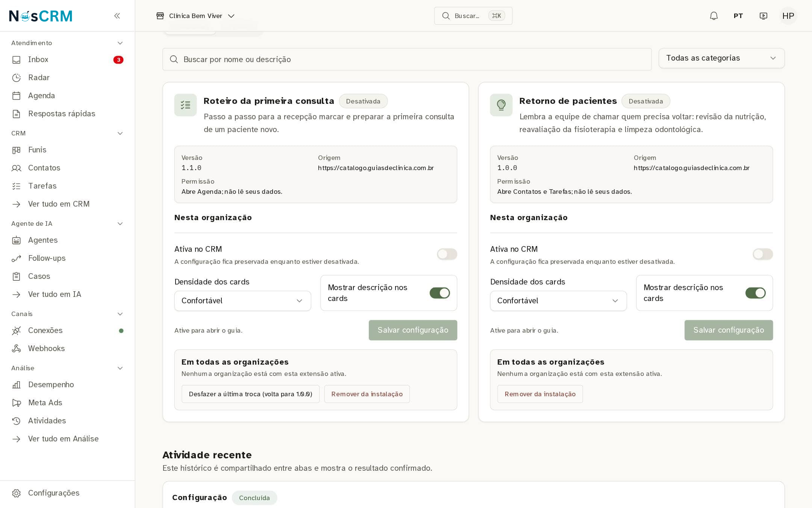Open Inbox in the sidebar
The image size is (812, 508).
click(68, 59)
